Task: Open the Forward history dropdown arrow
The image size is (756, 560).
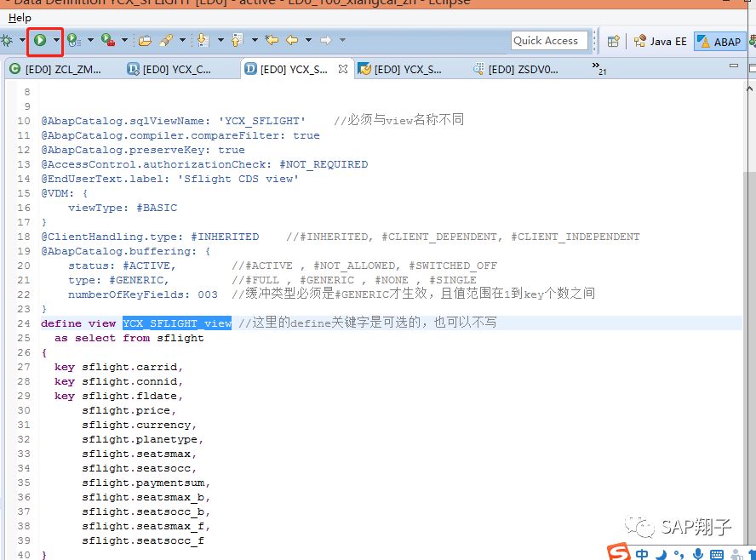Action: point(342,40)
